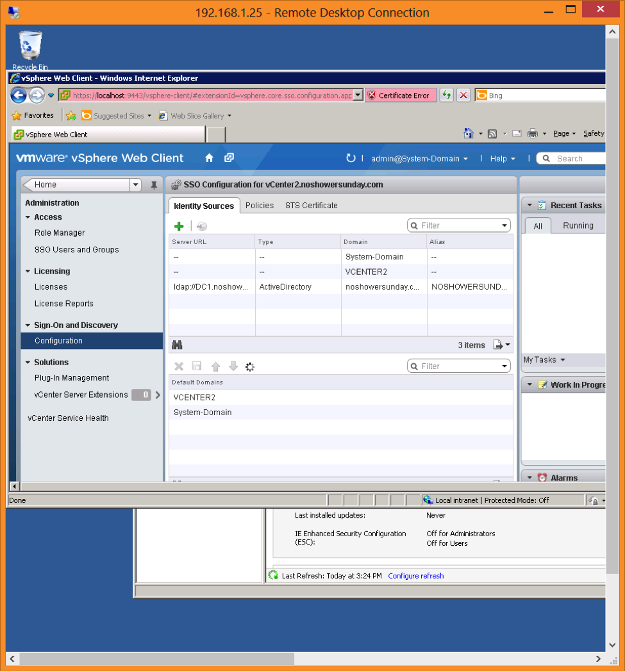Go to vSphere Home via house icon
625x672 pixels.
[x=210, y=158]
